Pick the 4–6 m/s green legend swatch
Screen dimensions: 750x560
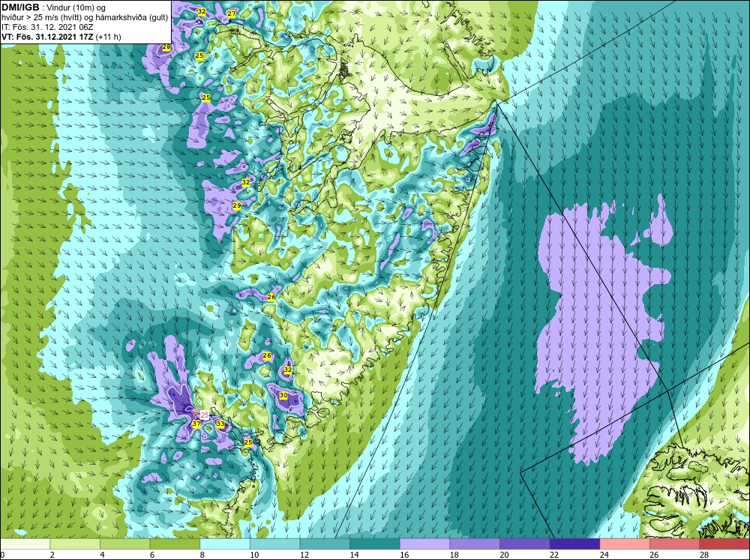click(124, 544)
